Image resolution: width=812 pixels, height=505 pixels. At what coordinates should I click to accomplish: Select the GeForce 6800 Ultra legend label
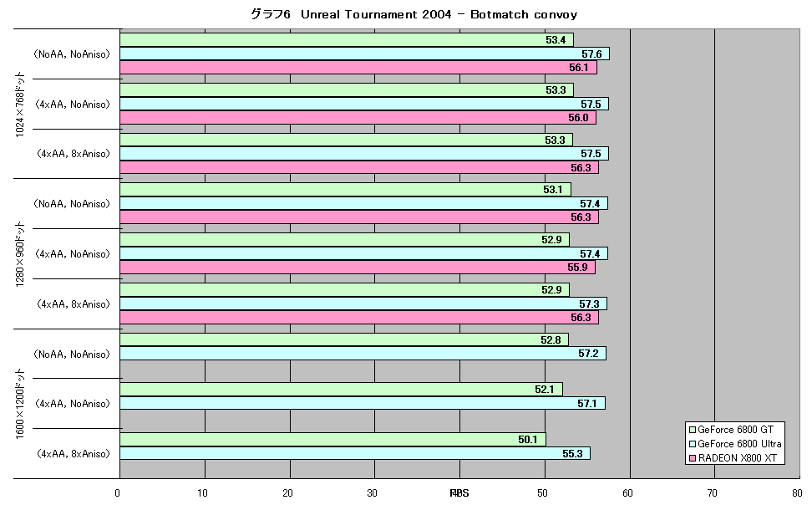coord(739,444)
